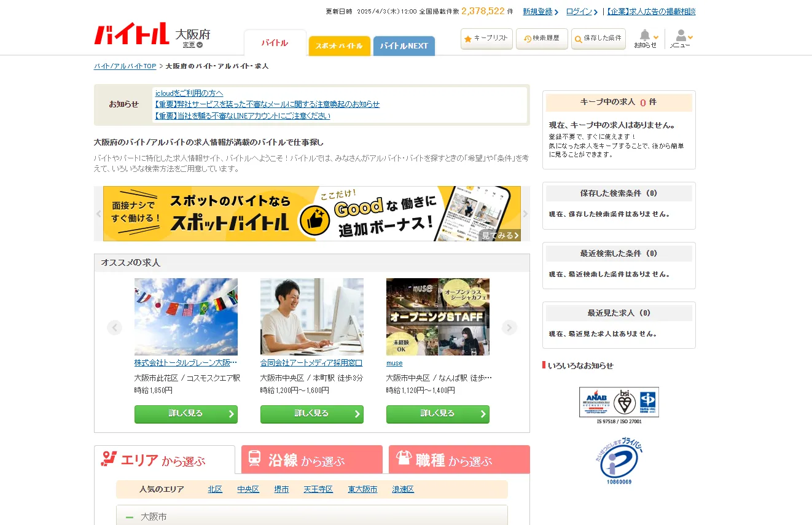This screenshot has width=812, height=525.
Task: Select the 沿線から選ぶ tab
Action: pos(312,460)
